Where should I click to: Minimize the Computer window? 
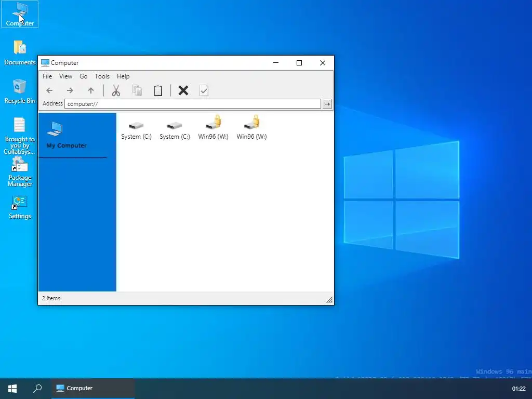click(x=276, y=63)
